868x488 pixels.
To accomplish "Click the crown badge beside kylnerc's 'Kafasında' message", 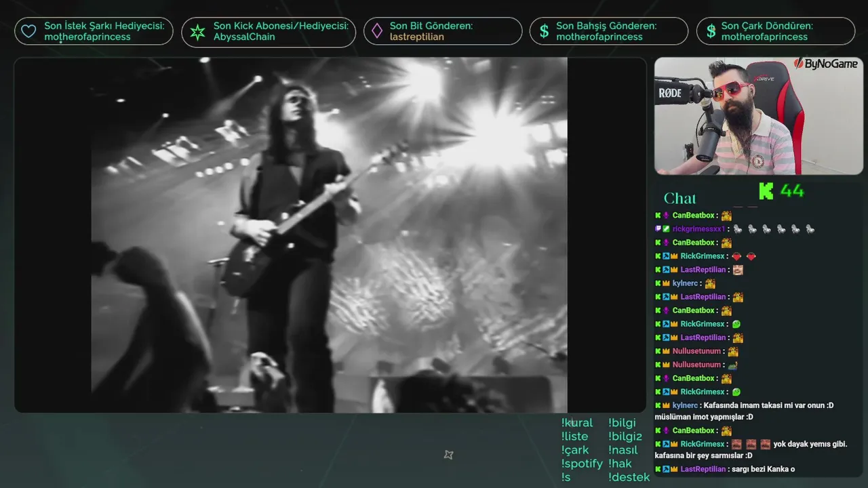I will [x=666, y=405].
